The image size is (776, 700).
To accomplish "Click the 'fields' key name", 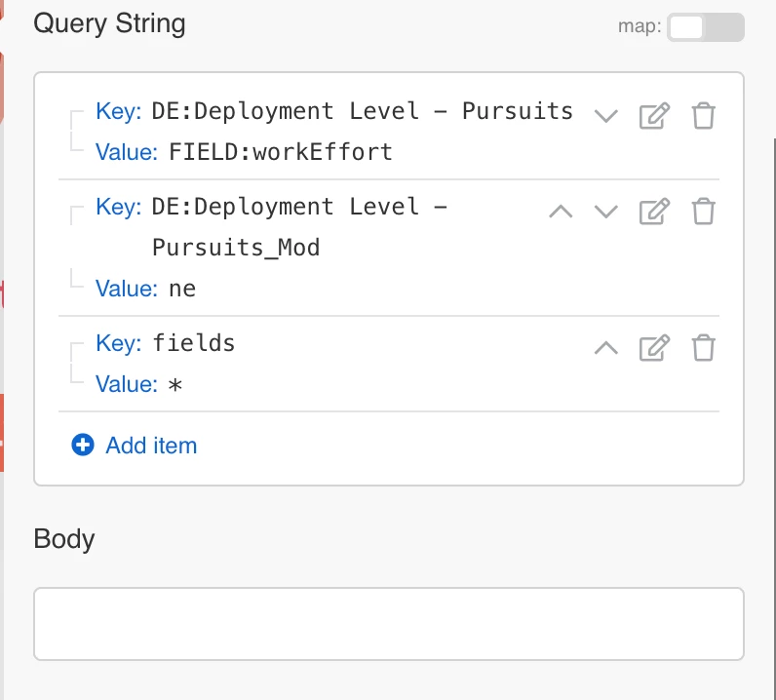I will [194, 343].
